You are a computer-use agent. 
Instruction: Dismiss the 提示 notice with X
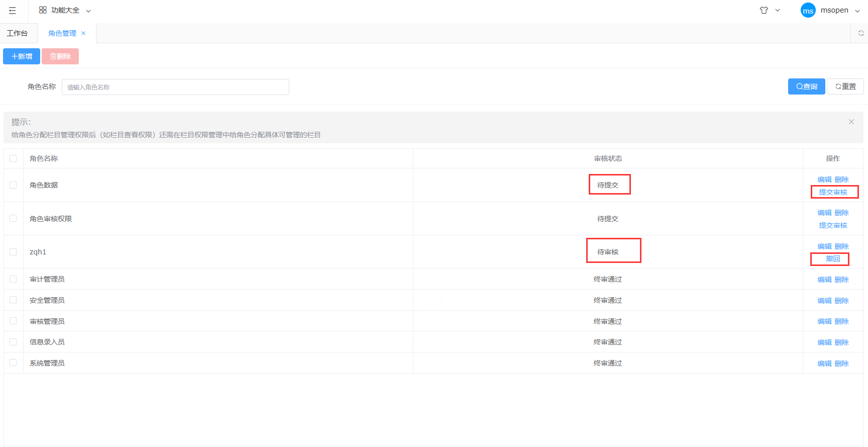point(851,122)
